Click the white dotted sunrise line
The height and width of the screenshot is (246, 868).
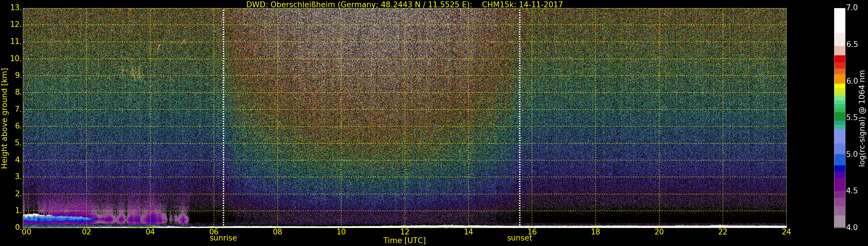(x=223, y=118)
